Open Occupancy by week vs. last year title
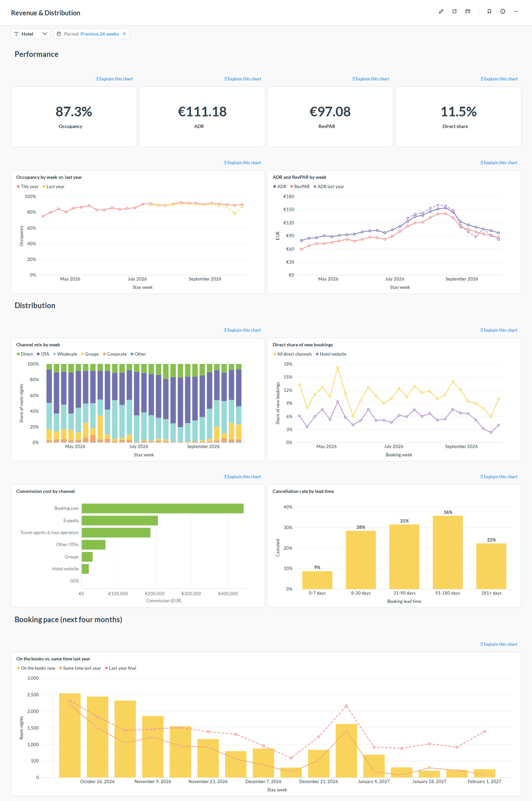Image resolution: width=532 pixels, height=801 pixels. point(49,177)
